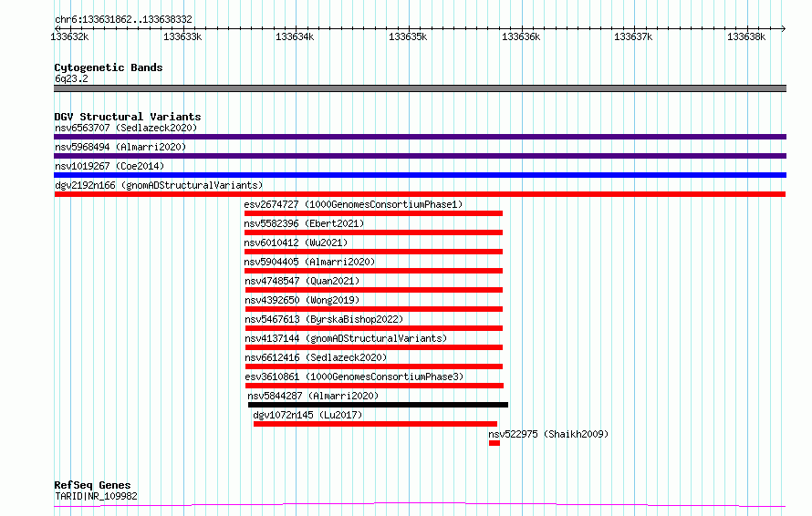
Task: Select the nsv5582396 (Ebert2021) label
Action: 304,223
